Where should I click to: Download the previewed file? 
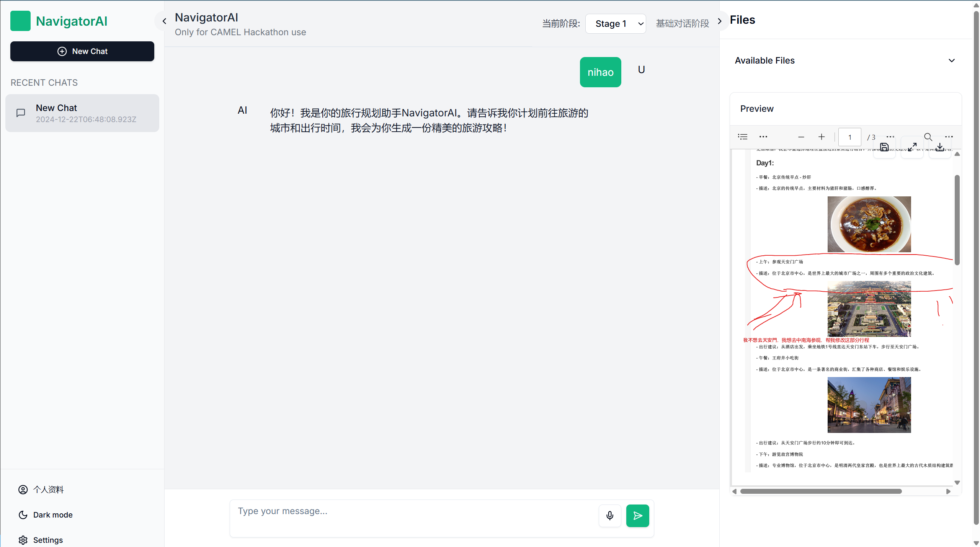tap(940, 147)
